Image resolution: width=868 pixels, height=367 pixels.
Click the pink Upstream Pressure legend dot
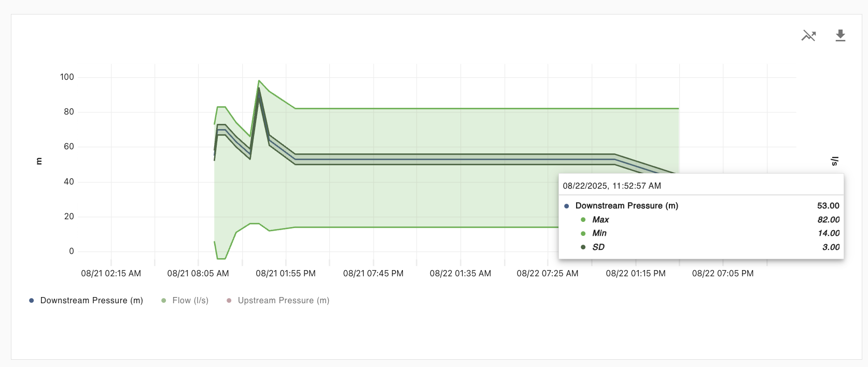[229, 301]
